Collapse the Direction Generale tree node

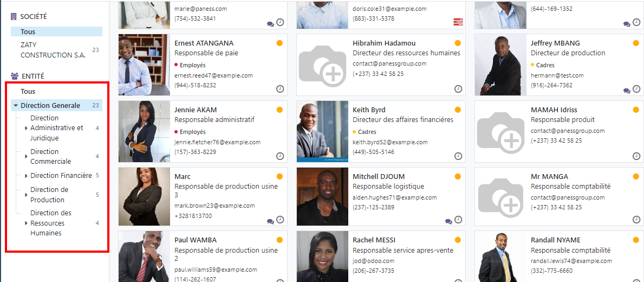coord(16,106)
